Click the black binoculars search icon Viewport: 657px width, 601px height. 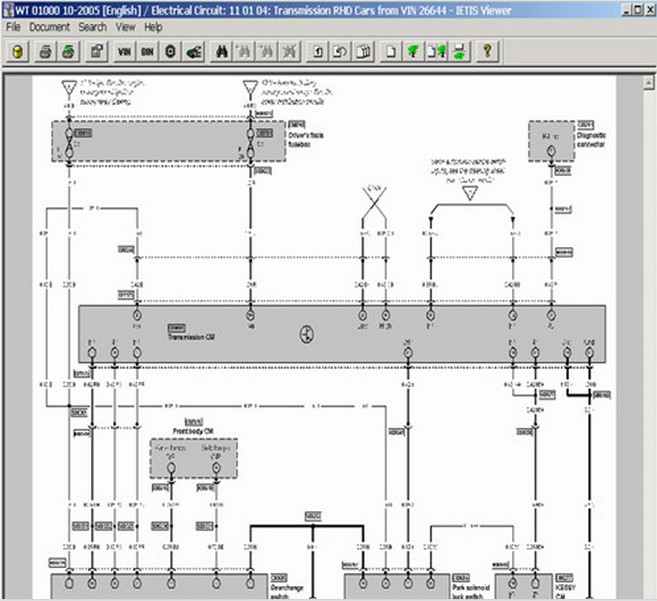tap(222, 52)
